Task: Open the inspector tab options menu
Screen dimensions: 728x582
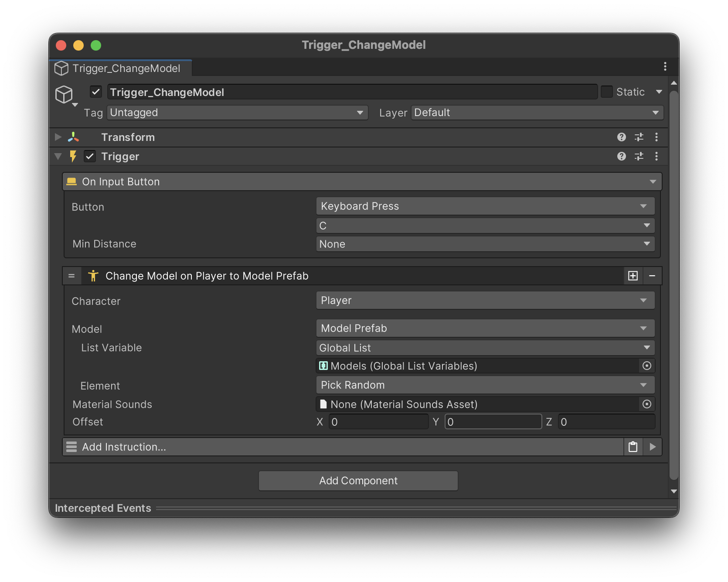Action: 665,66
